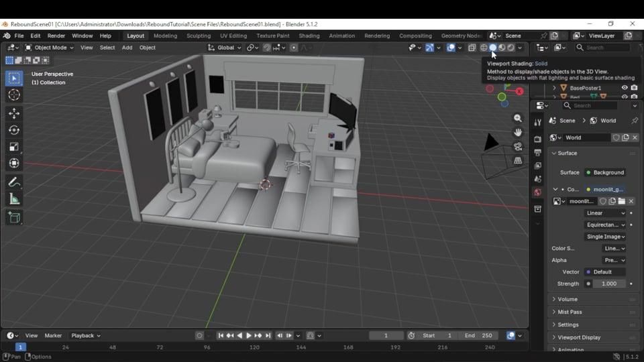Expand the Settings panel

click(594, 324)
